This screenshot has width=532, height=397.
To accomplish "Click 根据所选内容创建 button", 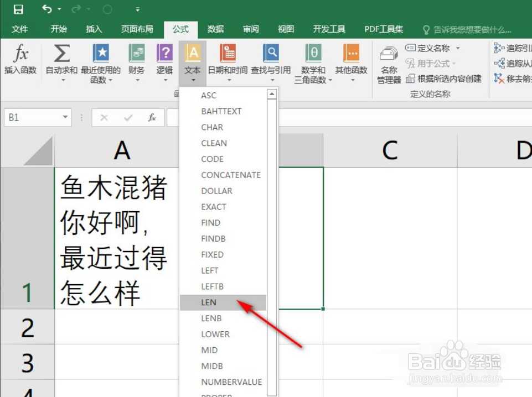I will coord(444,79).
